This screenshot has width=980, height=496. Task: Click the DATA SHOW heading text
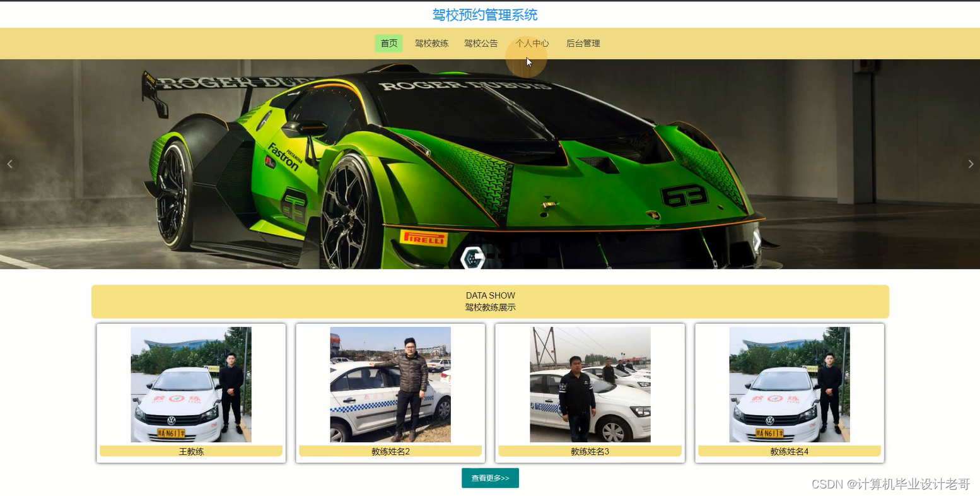(491, 295)
